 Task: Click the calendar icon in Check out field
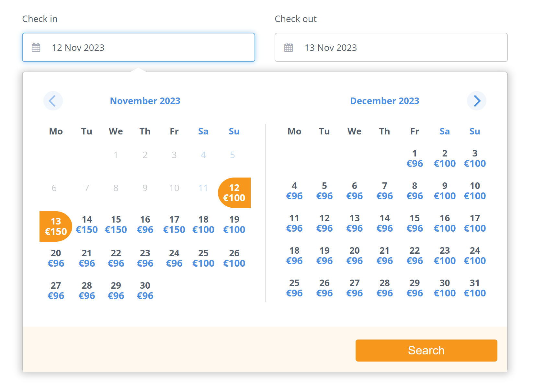pos(289,48)
